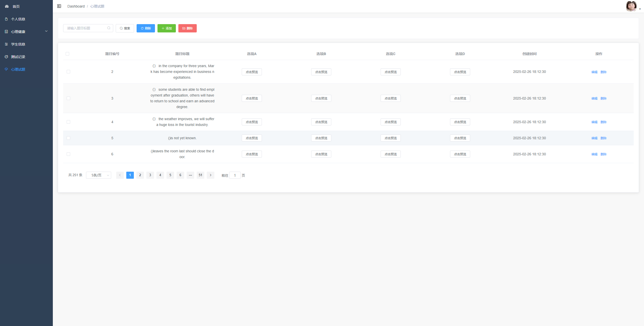Viewport: 644px width, 326px height.
Task: Go to page 4
Action: [160, 175]
